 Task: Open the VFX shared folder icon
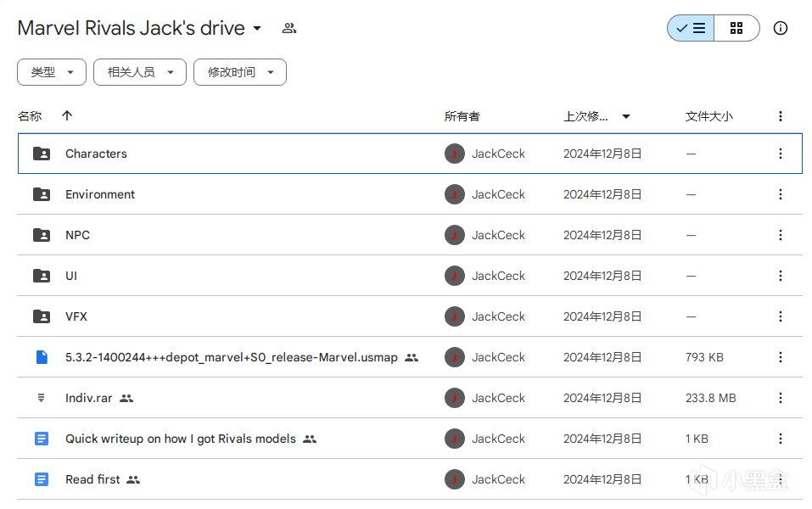tap(42, 316)
